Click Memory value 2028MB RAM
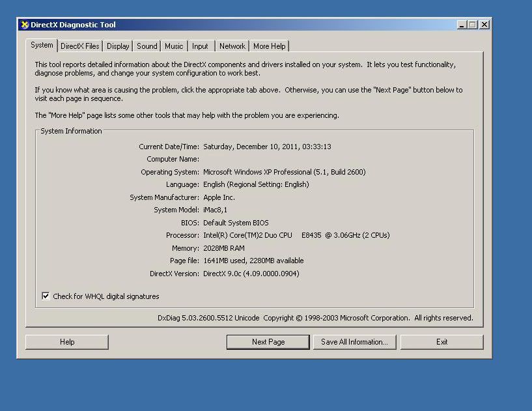532x411 pixels. tap(224, 248)
